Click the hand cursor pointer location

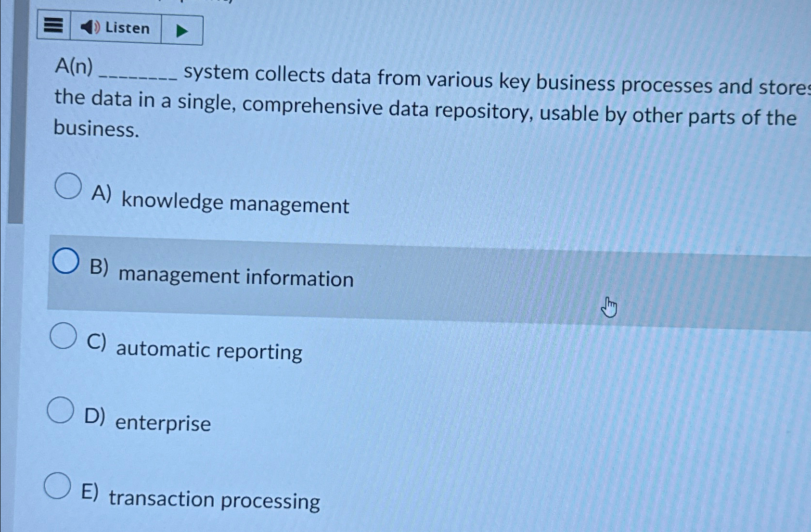click(609, 307)
